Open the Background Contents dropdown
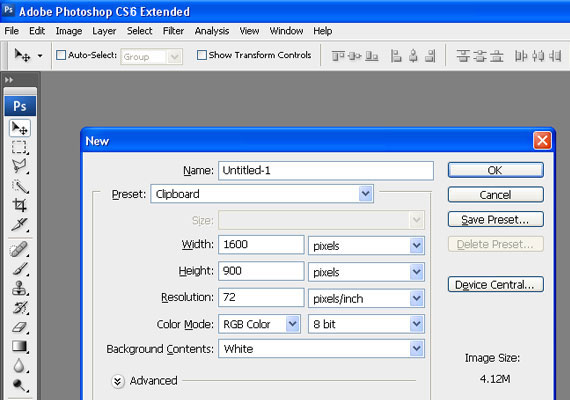Image resolution: width=570 pixels, height=400 pixels. click(x=321, y=349)
